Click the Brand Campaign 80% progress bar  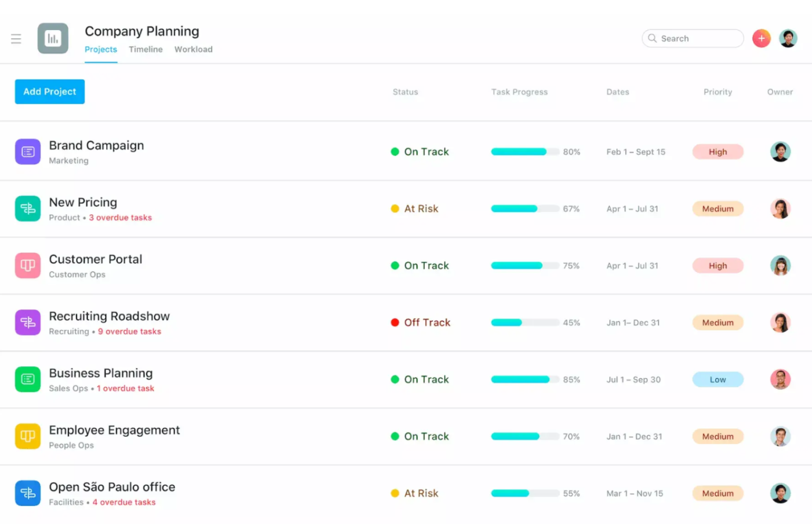coord(525,151)
